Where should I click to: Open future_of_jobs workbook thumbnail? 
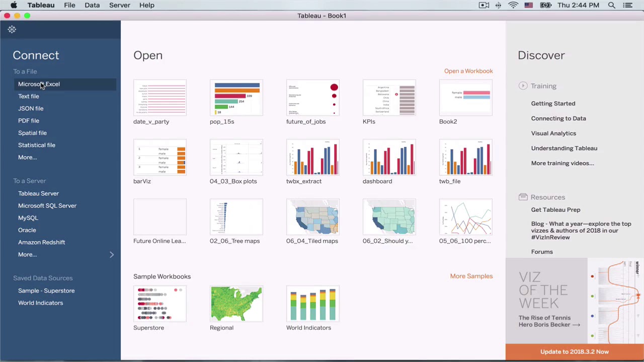313,98
